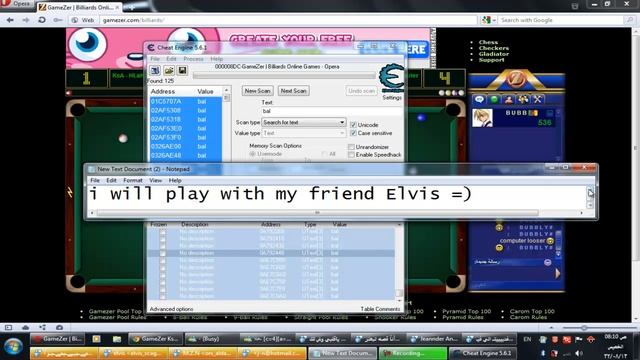Viewport: 640px width, 360px height.
Task: Reload the page in Opera
Action: (x=42, y=20)
